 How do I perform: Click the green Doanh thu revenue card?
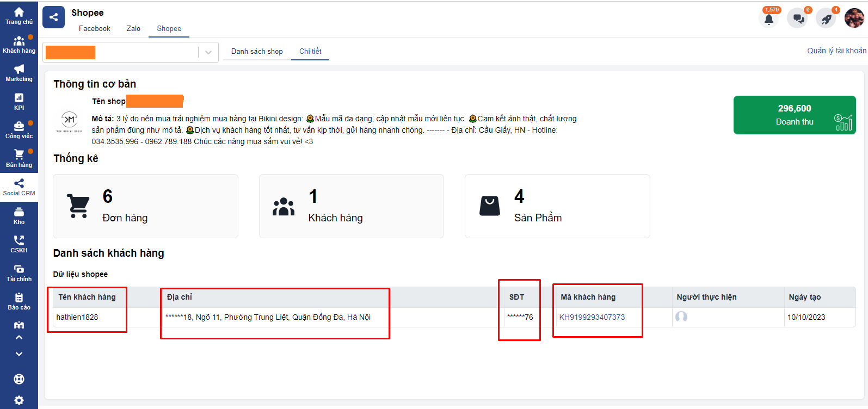point(794,115)
